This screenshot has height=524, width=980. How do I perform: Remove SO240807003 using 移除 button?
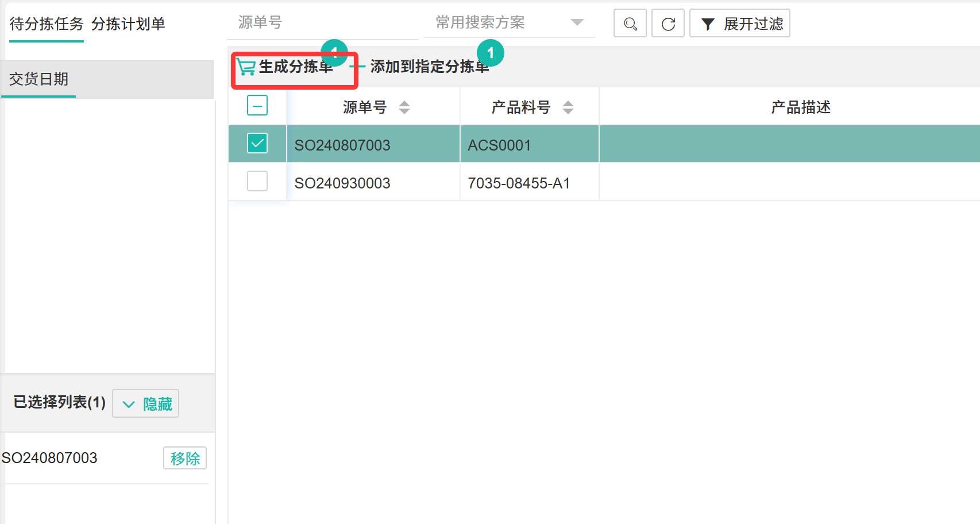(185, 458)
